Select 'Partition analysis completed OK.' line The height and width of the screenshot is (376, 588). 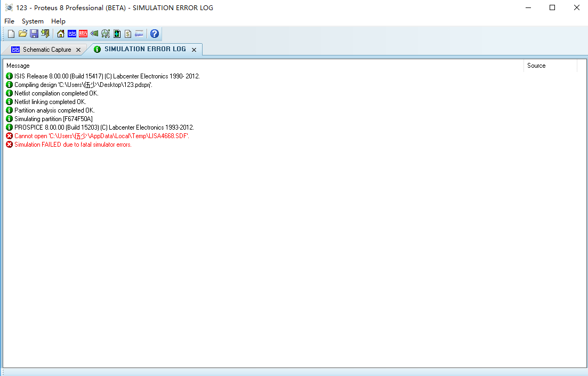tap(54, 110)
